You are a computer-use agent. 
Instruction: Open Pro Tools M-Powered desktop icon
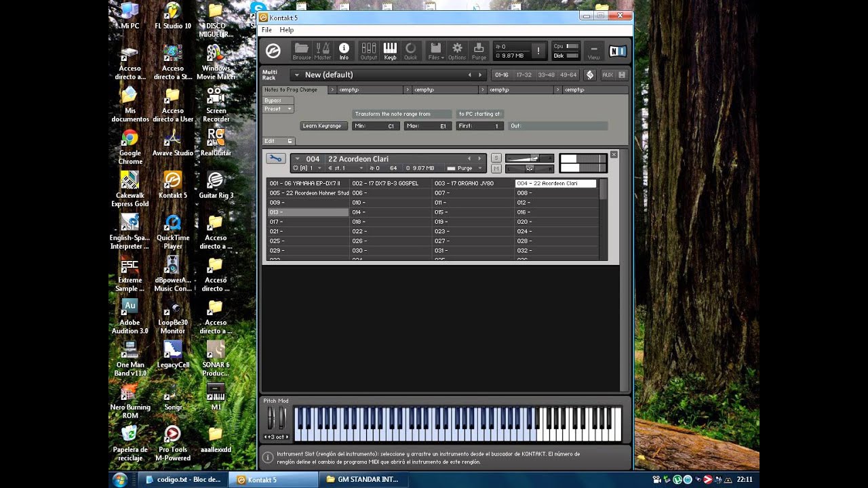pyautogui.click(x=173, y=443)
